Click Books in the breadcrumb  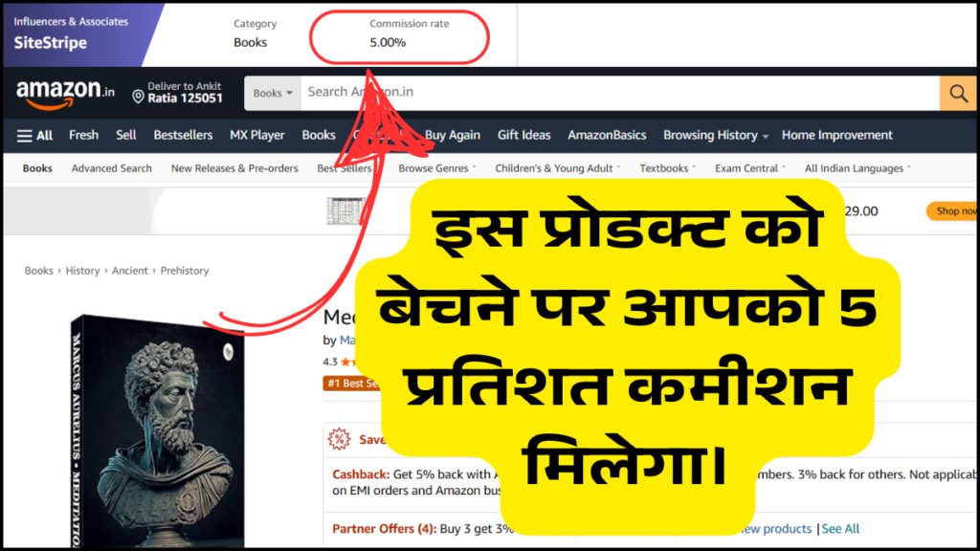[38, 271]
